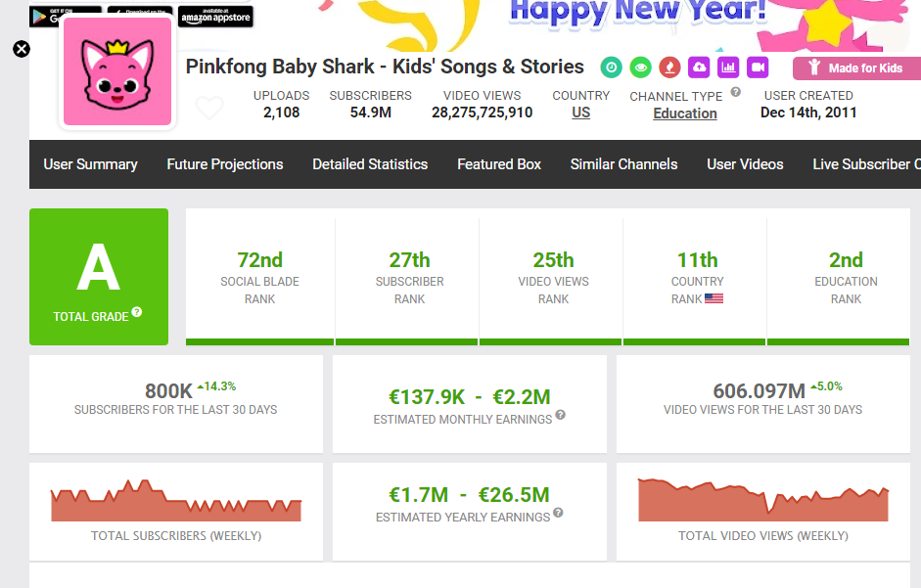Click the channel title Pinkfong Baby Shark
921x588 pixels.
[385, 67]
